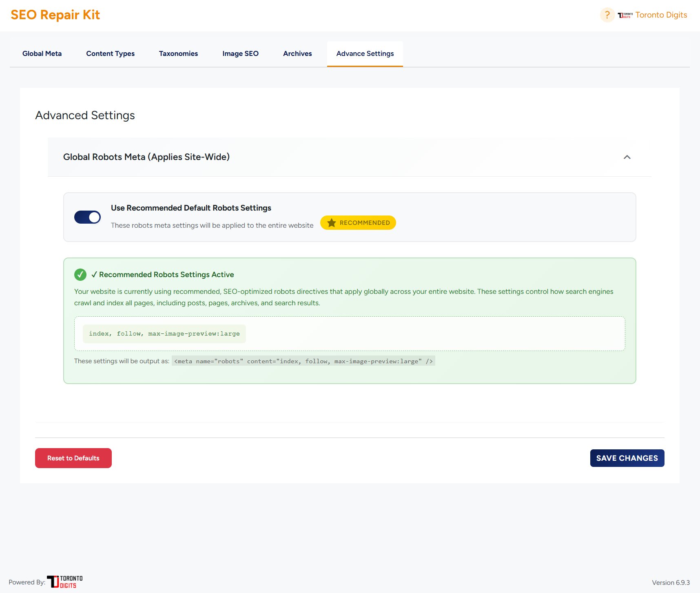Click the SAVE CHANGES button
This screenshot has height=593, width=700.
627,458
